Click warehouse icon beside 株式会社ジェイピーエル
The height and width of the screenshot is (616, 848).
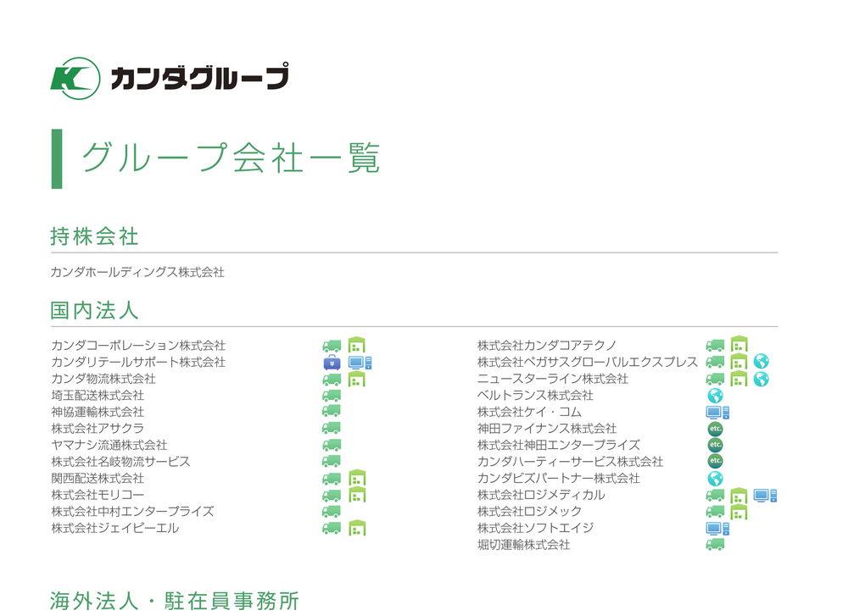(x=357, y=527)
